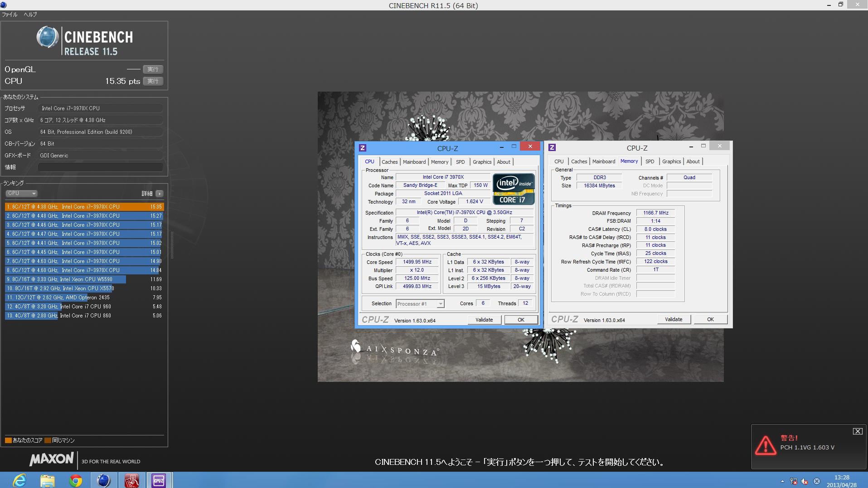The height and width of the screenshot is (488, 868).
Task: Open the CPU ranking type dropdown
Action: click(21, 194)
